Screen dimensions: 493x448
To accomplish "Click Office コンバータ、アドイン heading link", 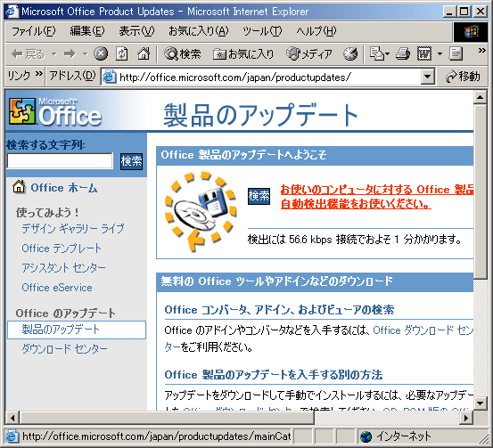I will [x=279, y=310].
